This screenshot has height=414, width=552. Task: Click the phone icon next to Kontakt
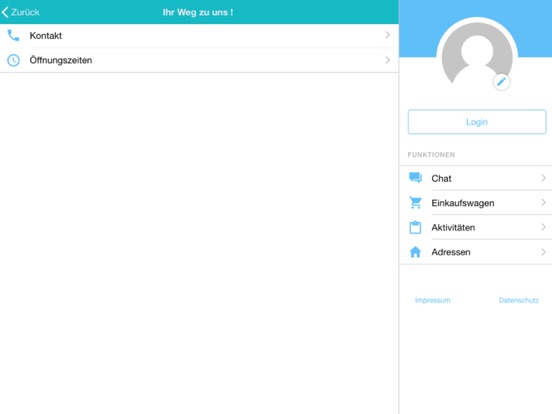(13, 36)
